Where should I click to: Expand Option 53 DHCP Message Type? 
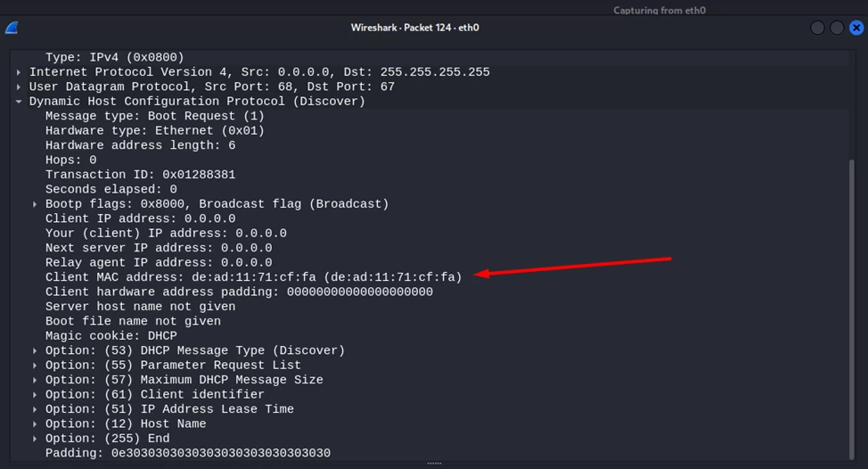pyautogui.click(x=35, y=350)
